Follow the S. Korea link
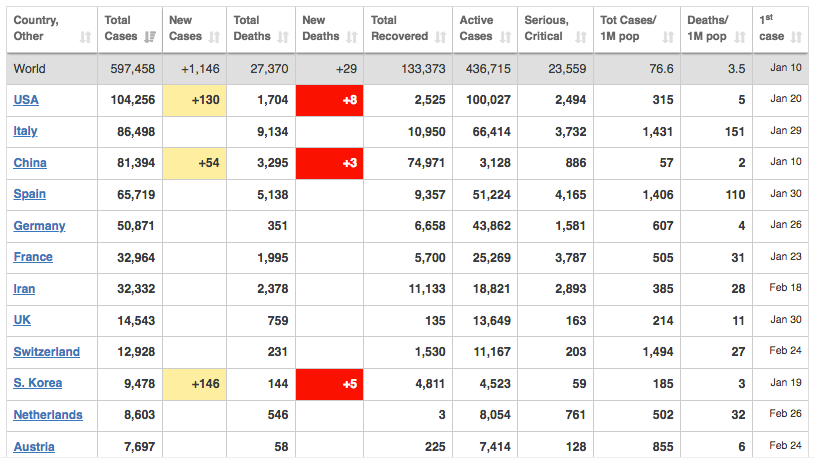 tap(38, 383)
